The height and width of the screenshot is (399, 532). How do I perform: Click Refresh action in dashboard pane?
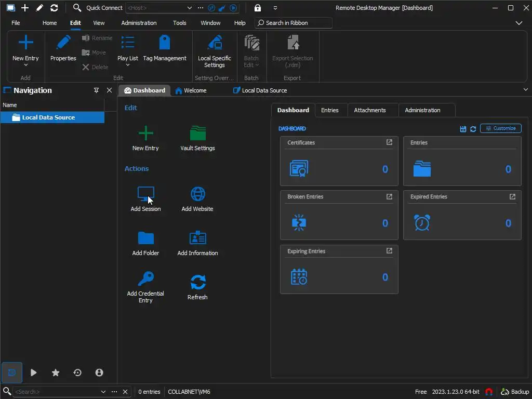pyautogui.click(x=197, y=287)
